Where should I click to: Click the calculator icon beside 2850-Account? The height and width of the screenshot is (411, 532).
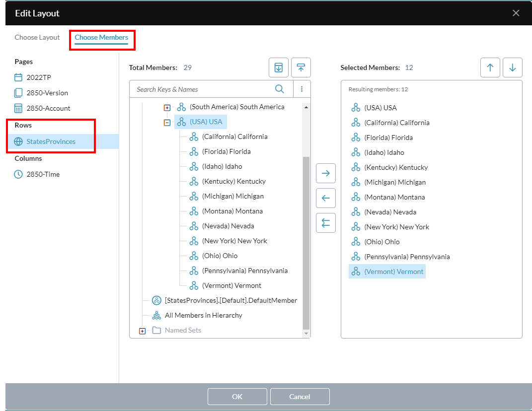[x=18, y=108]
